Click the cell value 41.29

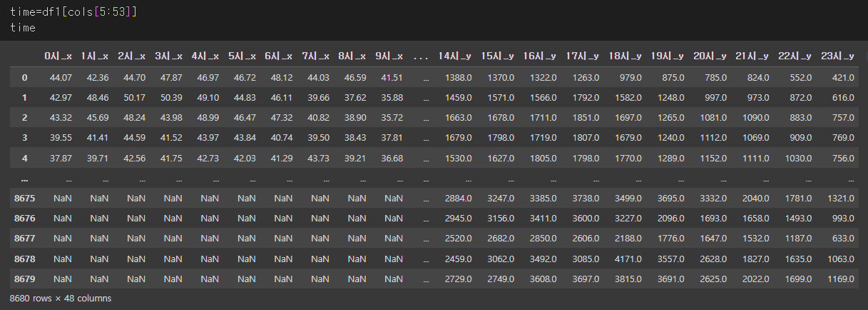pyautogui.click(x=280, y=157)
